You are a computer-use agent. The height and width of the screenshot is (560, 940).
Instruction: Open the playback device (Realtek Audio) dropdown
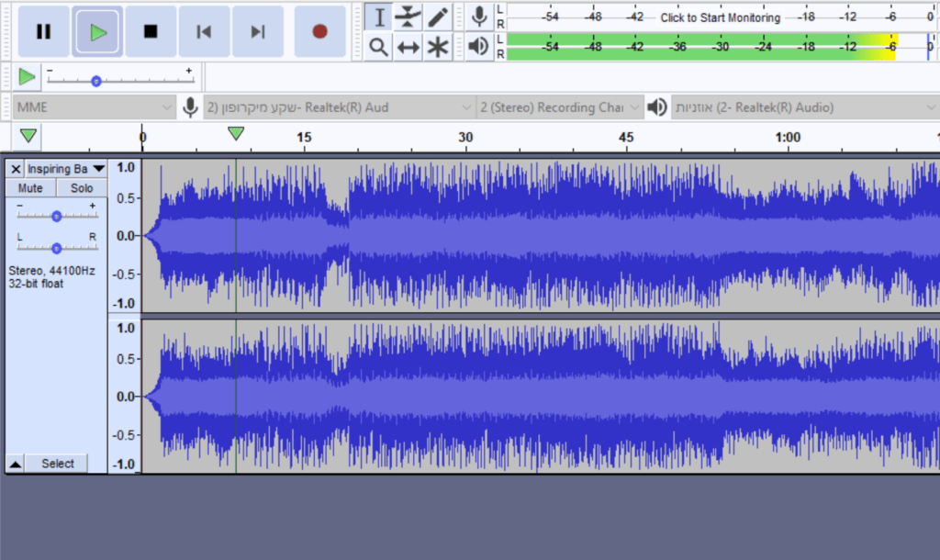(805, 107)
